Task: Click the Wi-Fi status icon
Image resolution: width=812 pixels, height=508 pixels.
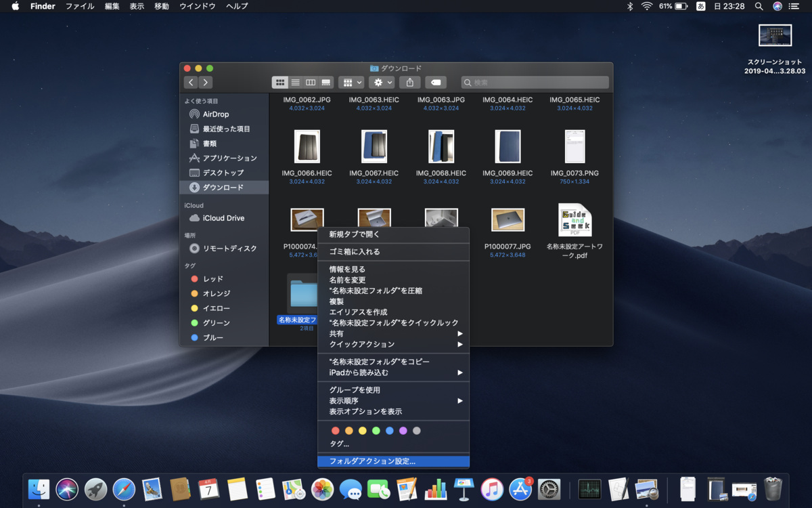Action: [647, 6]
